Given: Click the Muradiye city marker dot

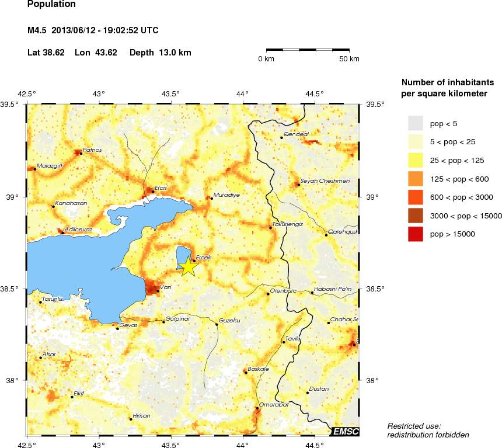Looking at the screenshot, I should coord(211,198).
